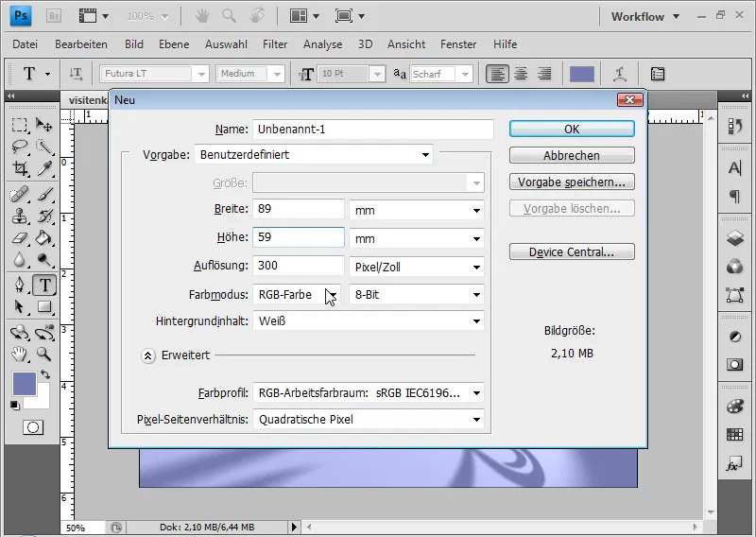Open the Layers panel icon
The width and height of the screenshot is (756, 537).
(734, 238)
